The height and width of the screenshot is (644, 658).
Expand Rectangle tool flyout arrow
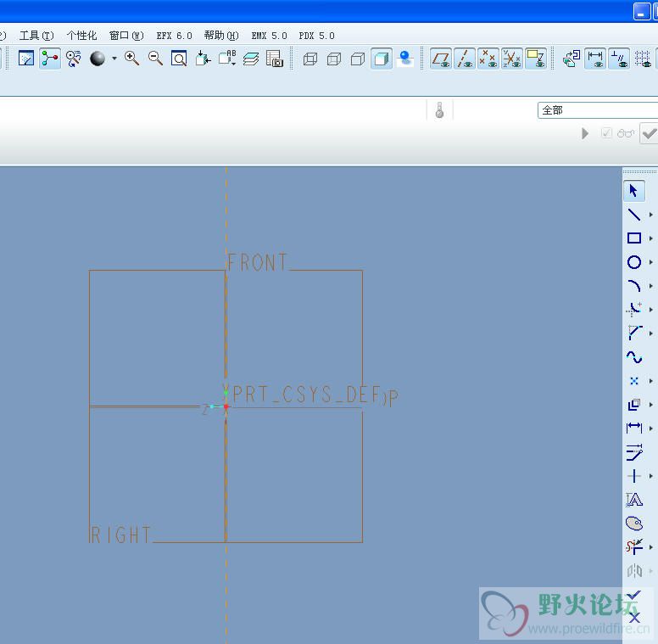coord(651,238)
